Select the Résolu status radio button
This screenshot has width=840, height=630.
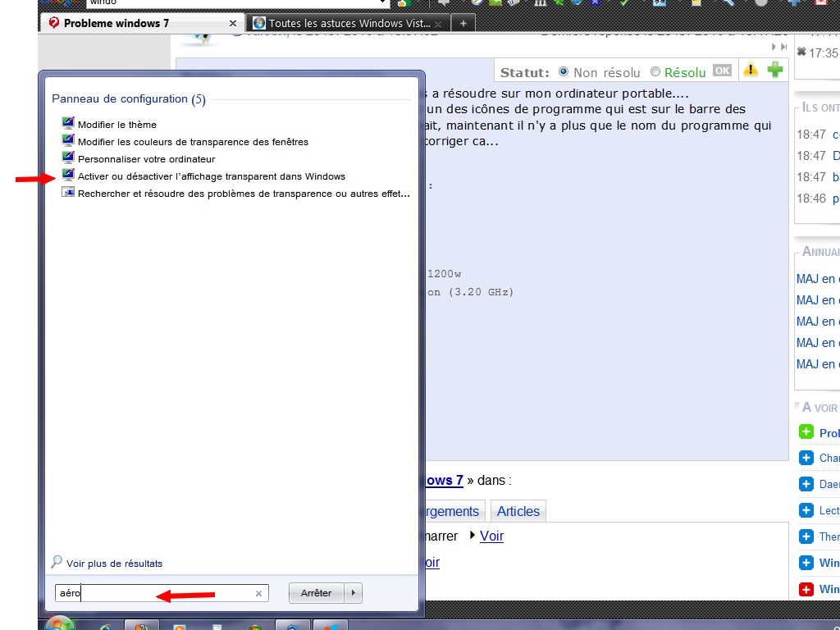pyautogui.click(x=655, y=72)
